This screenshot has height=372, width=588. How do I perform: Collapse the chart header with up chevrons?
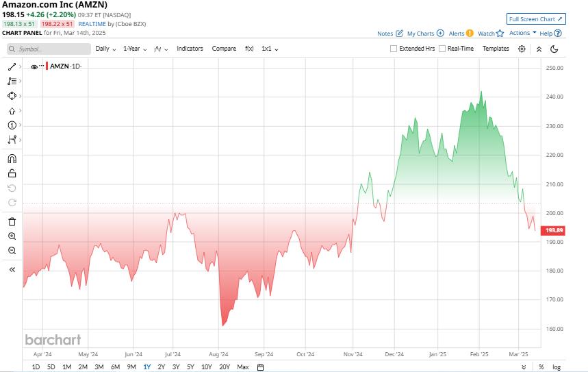pos(539,49)
